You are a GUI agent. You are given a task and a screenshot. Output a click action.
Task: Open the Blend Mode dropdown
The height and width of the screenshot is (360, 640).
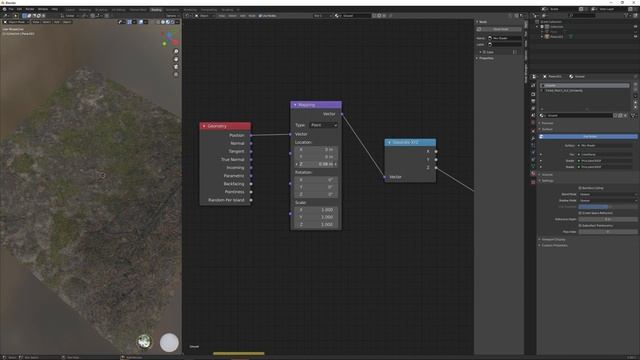608,194
